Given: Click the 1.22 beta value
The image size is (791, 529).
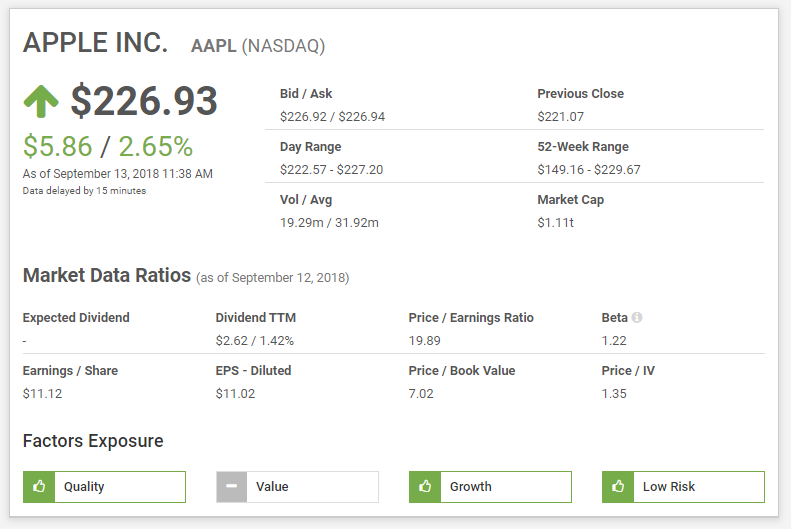Looking at the screenshot, I should 614,341.
